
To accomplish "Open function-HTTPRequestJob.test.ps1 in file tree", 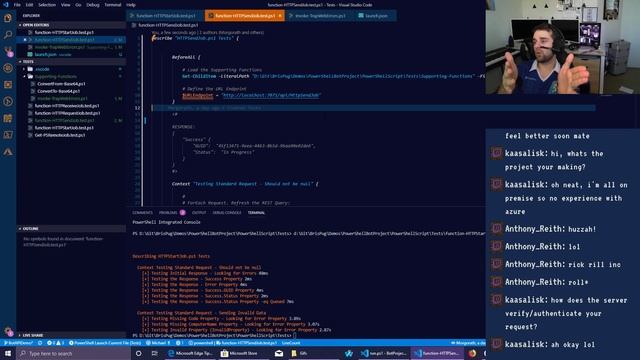I will pos(67,113).
